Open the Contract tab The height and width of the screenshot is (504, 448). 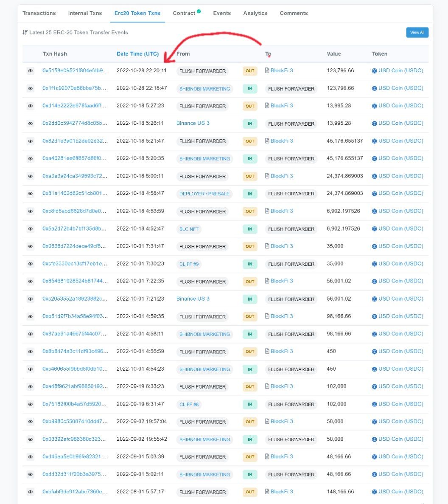(187, 13)
